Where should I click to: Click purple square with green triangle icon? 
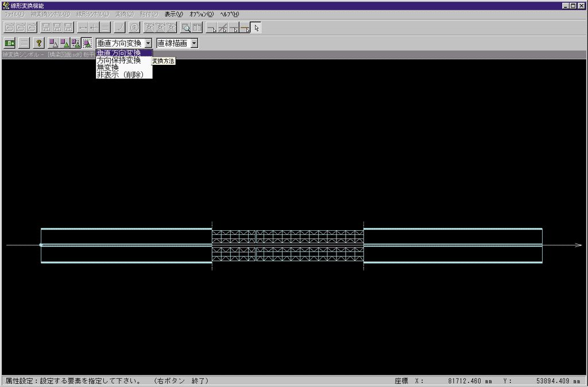[65, 43]
